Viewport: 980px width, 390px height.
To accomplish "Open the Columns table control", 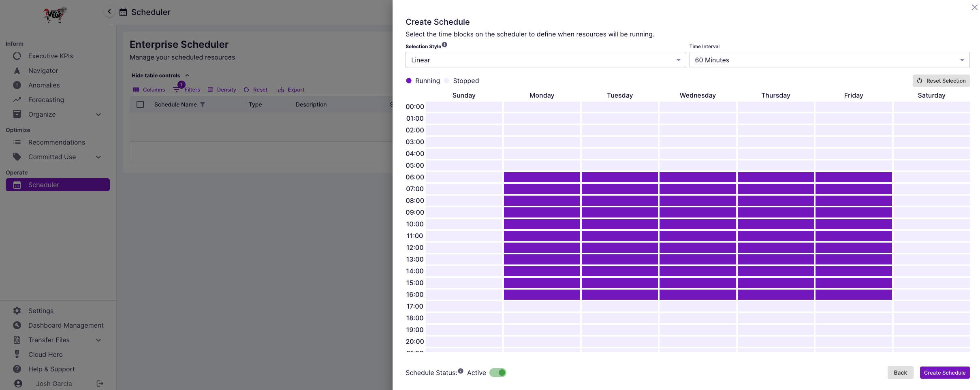I will pos(149,90).
